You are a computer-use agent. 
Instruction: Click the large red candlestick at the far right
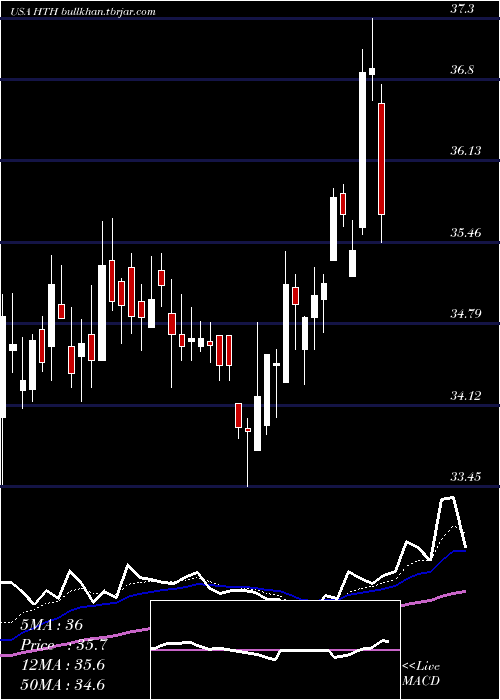[x=381, y=159]
